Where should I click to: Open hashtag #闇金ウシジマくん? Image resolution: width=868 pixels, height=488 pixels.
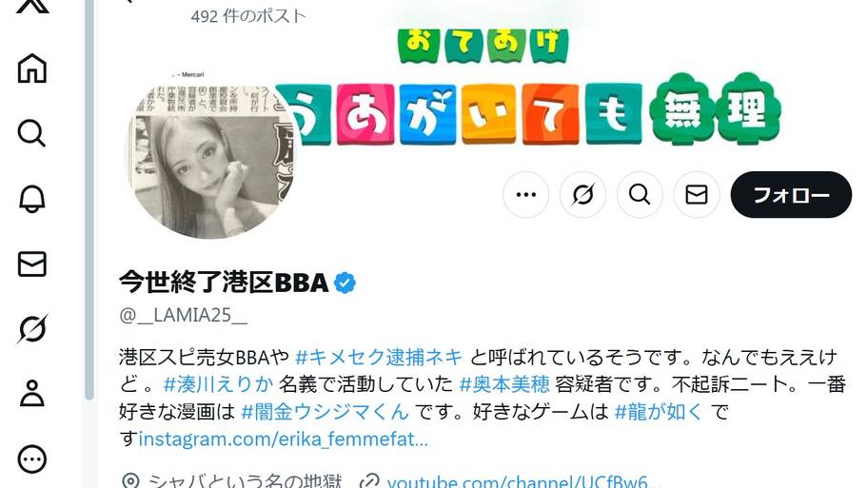pos(325,412)
